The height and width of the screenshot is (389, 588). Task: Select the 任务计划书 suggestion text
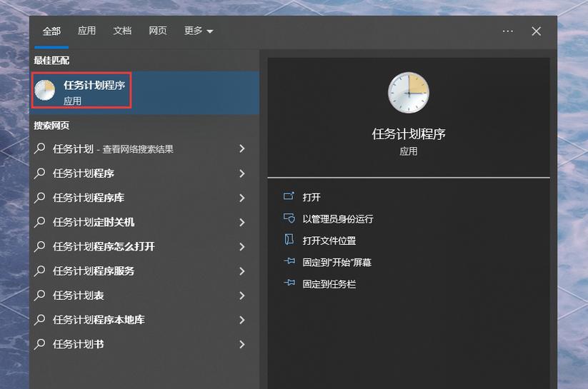click(78, 345)
